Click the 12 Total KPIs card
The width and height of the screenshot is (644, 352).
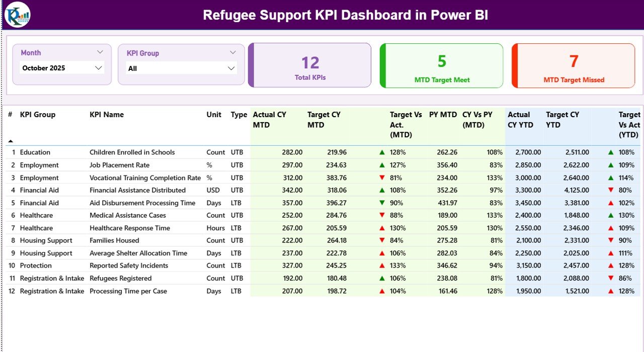tap(309, 65)
